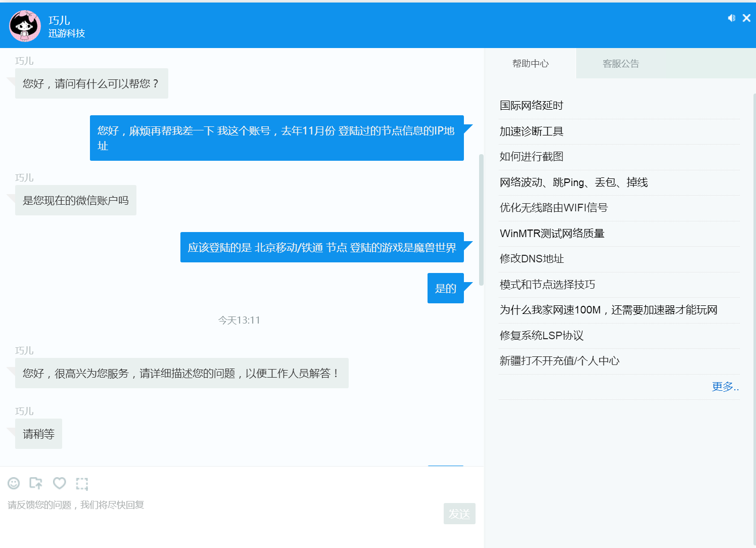This screenshot has height=548, width=756.
Task: Expand help list with 更多.. link
Action: (x=725, y=387)
